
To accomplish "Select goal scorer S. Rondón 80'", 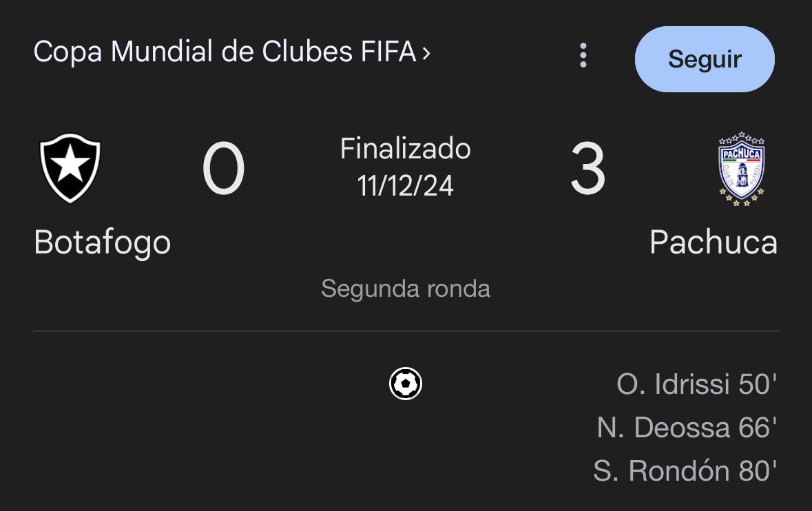I will [685, 471].
